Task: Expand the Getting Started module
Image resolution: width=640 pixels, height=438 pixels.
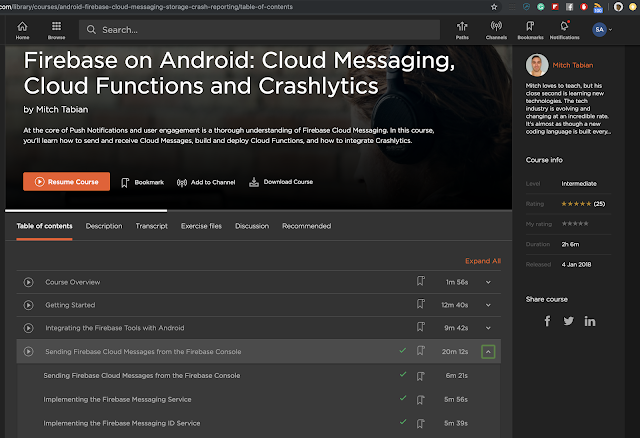Action: [x=488, y=305]
